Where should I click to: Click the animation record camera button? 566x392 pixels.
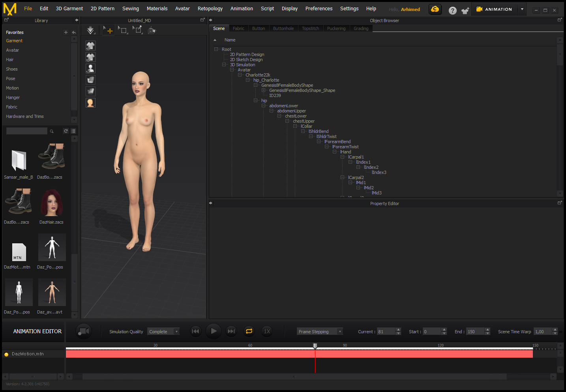pos(84,331)
